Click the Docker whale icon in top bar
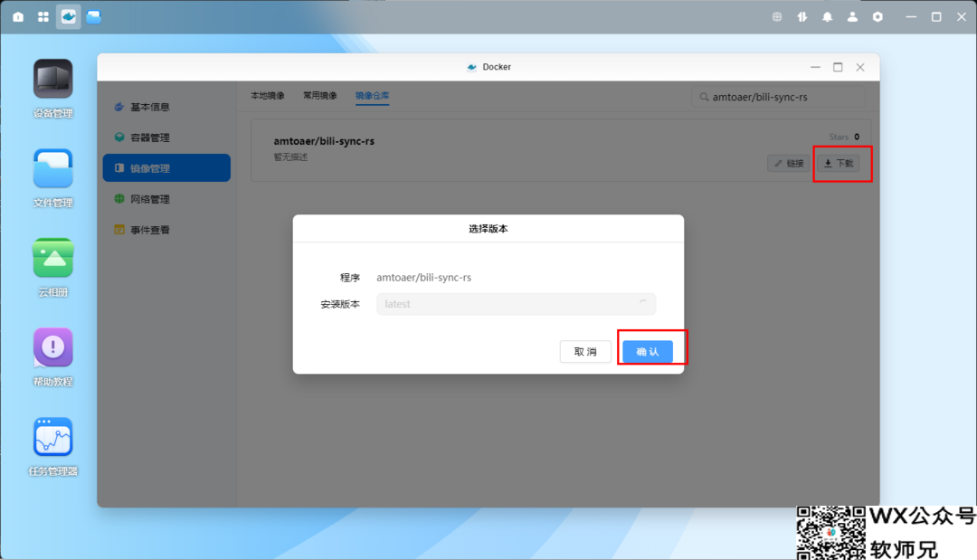This screenshot has width=977, height=560. click(68, 16)
